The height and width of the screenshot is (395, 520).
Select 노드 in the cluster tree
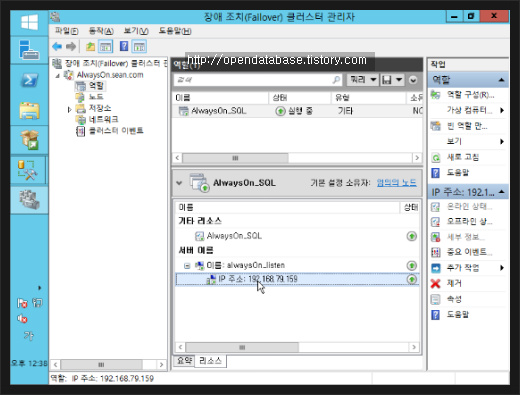tap(96, 97)
